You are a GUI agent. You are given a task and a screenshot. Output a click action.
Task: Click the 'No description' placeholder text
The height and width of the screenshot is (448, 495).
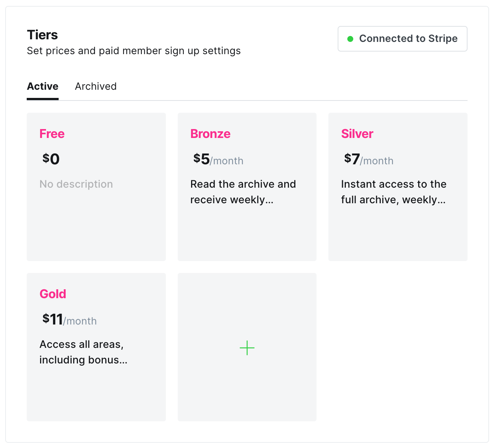pyautogui.click(x=76, y=184)
